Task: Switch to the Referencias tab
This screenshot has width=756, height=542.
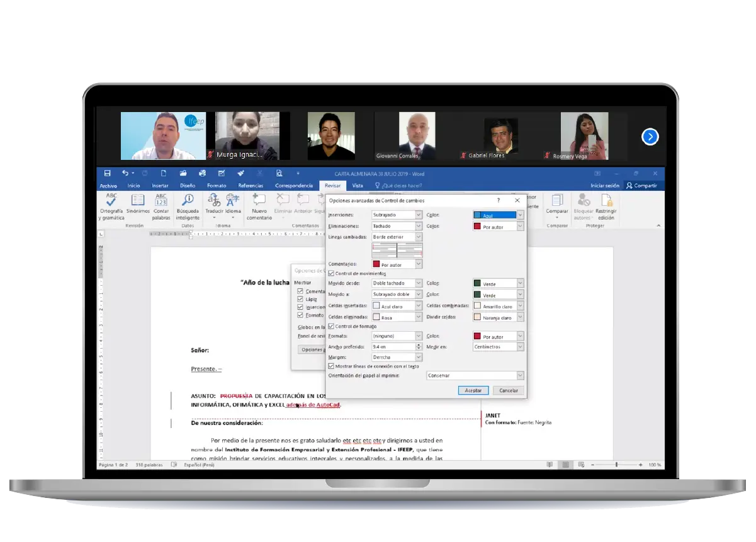Action: 251,186
